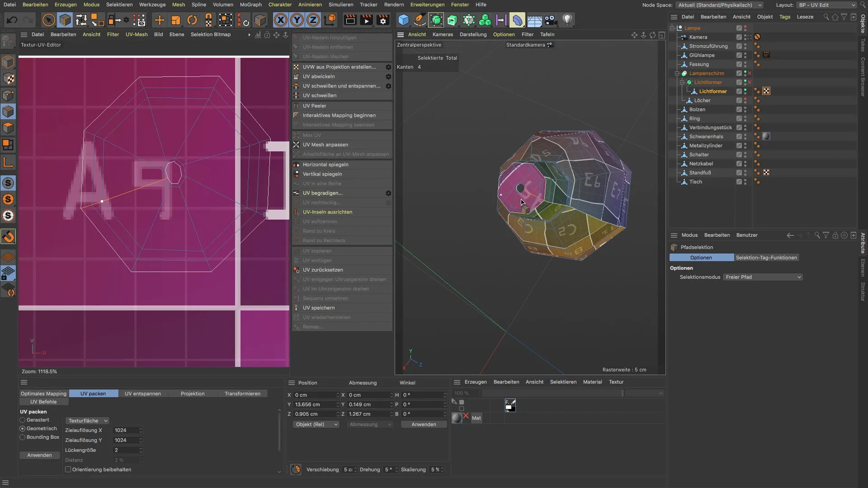Screen dimensions: 868x488
Task: Open the Layout BP - UV Edit dropdown
Action: click(827, 5)
